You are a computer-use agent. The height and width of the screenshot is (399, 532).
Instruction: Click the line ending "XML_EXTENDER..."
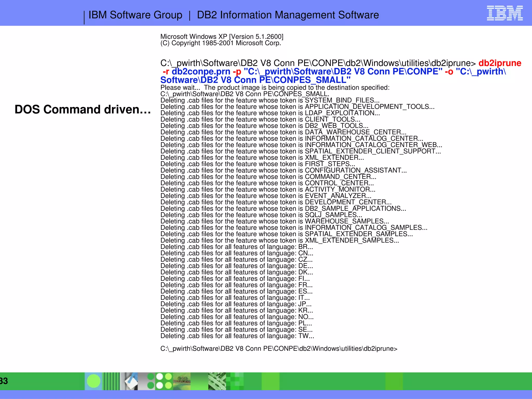(x=262, y=158)
